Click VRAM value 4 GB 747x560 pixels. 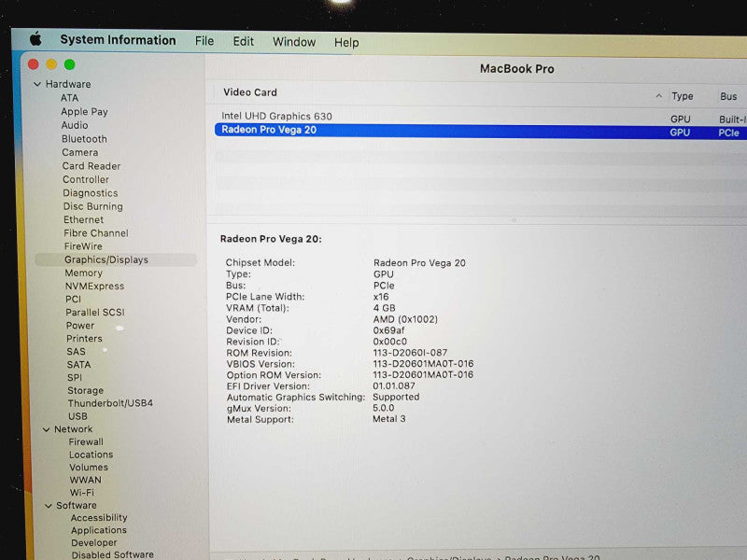385,308
